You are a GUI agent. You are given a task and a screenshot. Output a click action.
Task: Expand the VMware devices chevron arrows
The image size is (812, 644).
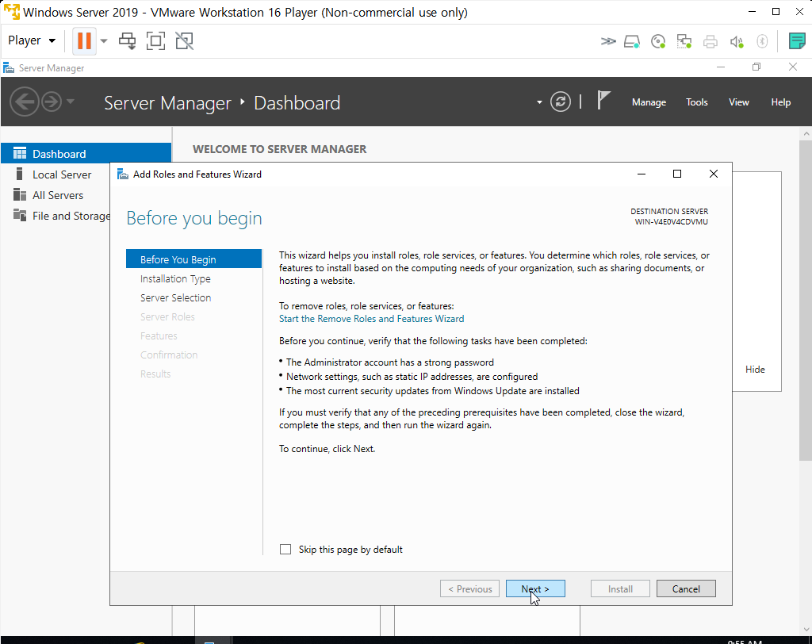(x=608, y=41)
